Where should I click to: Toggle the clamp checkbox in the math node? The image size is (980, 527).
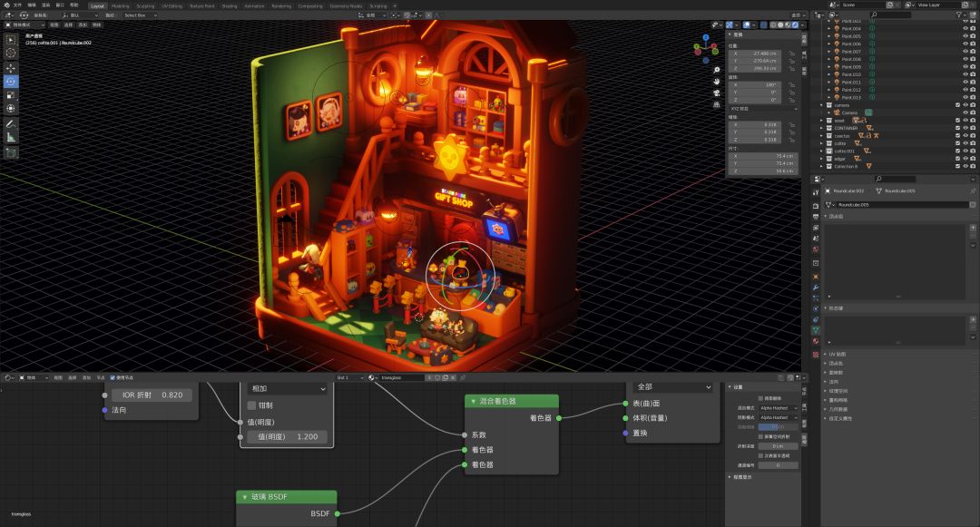pos(252,405)
